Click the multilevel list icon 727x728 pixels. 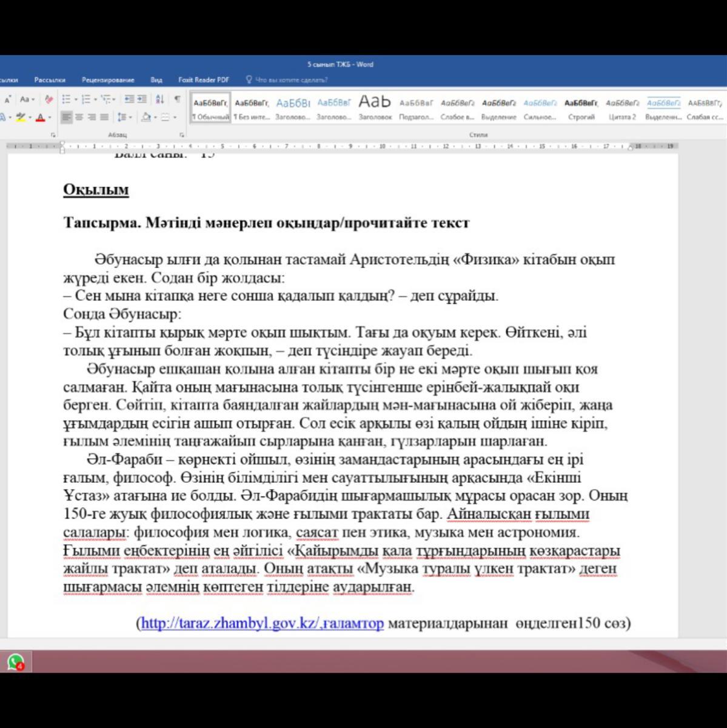pos(106,99)
